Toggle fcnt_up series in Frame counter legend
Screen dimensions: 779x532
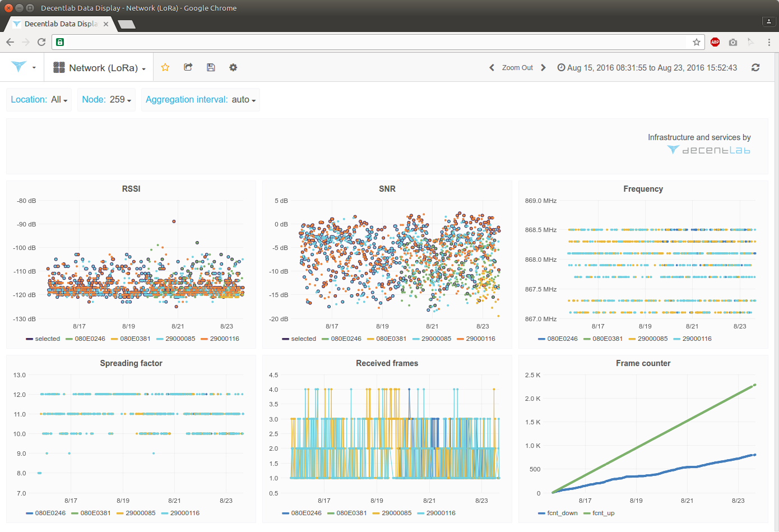pyautogui.click(x=599, y=513)
